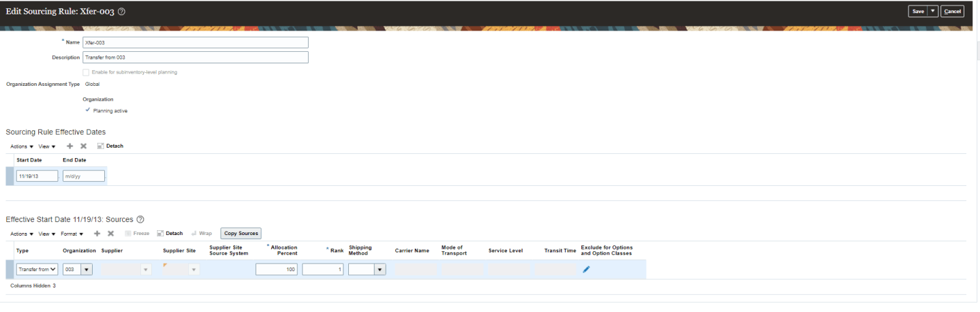
Task: Select the source row using its handle
Action: (x=10, y=269)
